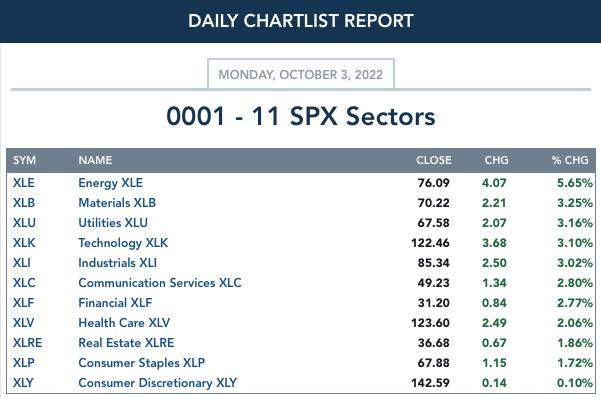Screen dimensions: 601x398
Task: Sort by the NAME column header
Action: point(95,160)
